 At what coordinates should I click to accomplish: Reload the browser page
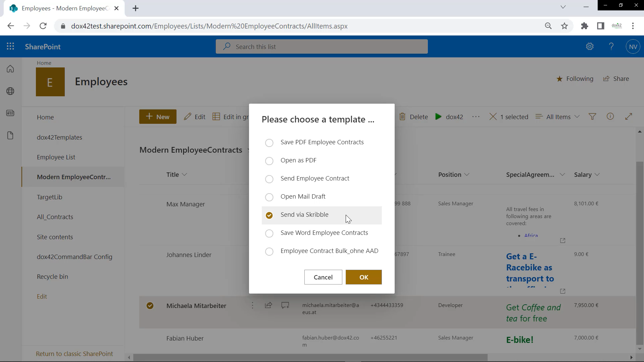(43, 26)
